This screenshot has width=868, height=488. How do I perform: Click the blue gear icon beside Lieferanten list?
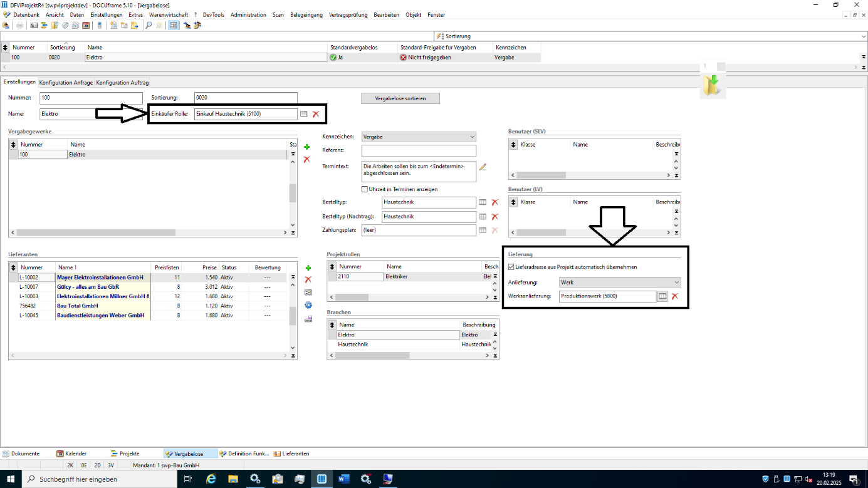(308, 305)
